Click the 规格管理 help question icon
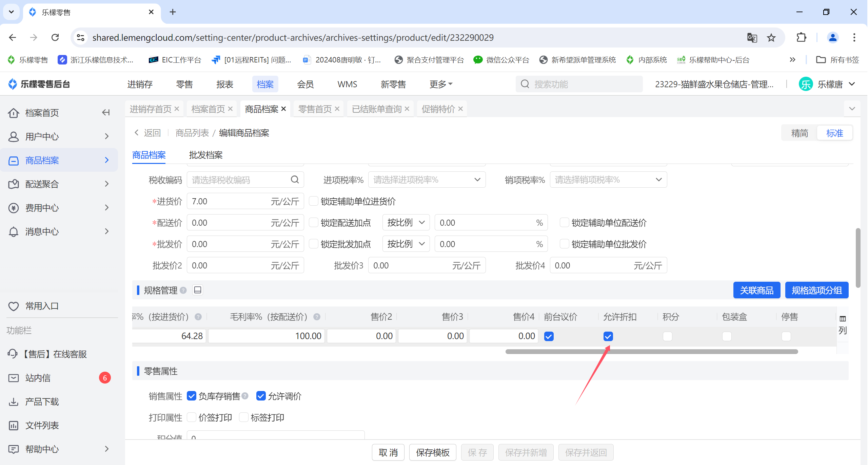Image resolution: width=868 pixels, height=465 pixels. click(x=183, y=290)
